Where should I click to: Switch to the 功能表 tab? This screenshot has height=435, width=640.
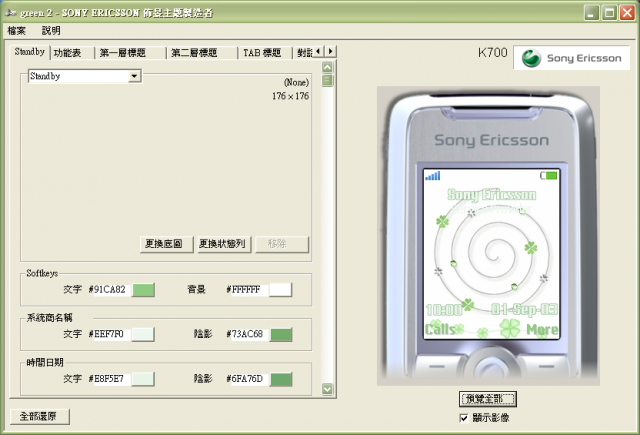click(x=67, y=53)
